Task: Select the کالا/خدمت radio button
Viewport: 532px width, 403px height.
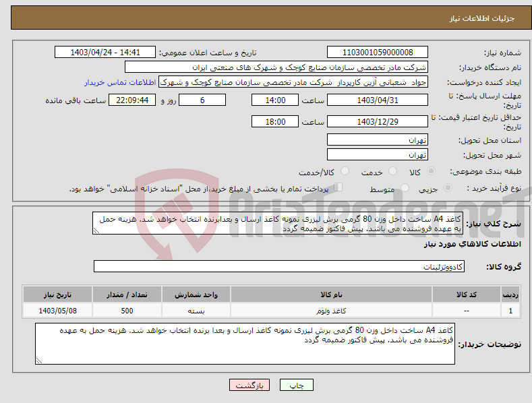Action: pyautogui.click(x=345, y=171)
